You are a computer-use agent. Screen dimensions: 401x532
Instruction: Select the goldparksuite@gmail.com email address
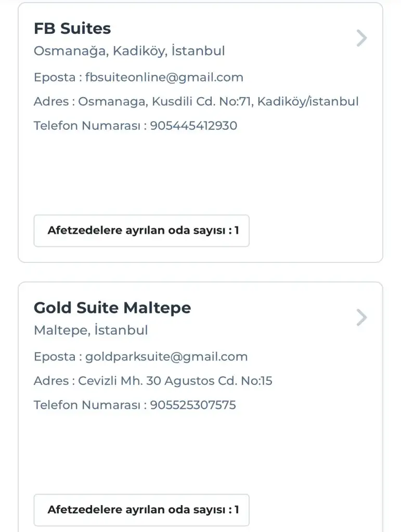coord(166,357)
